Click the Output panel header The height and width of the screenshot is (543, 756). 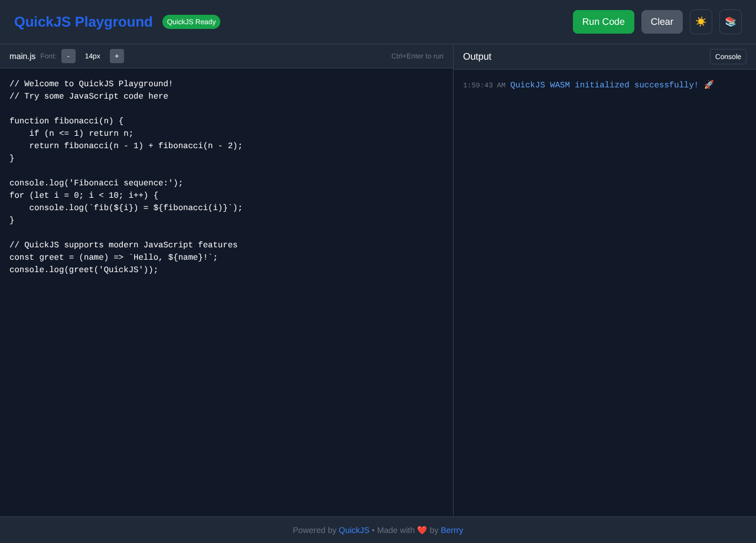[477, 56]
